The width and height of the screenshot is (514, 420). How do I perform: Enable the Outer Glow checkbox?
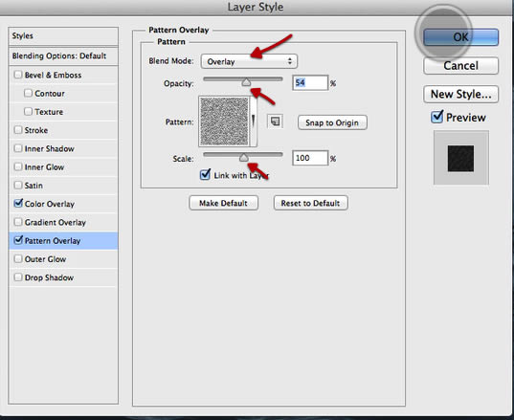[x=18, y=258]
